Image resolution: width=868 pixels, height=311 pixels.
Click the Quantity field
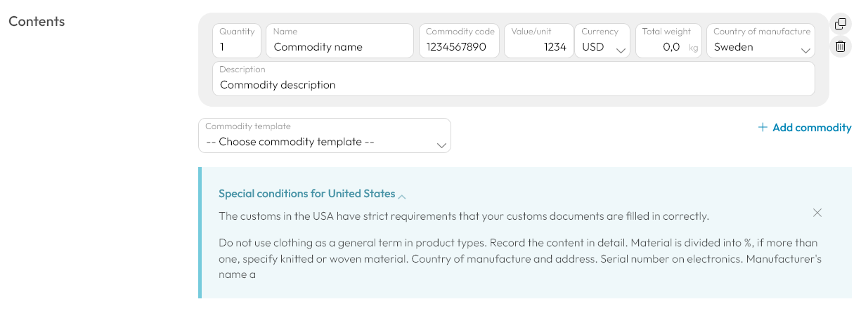click(x=237, y=41)
